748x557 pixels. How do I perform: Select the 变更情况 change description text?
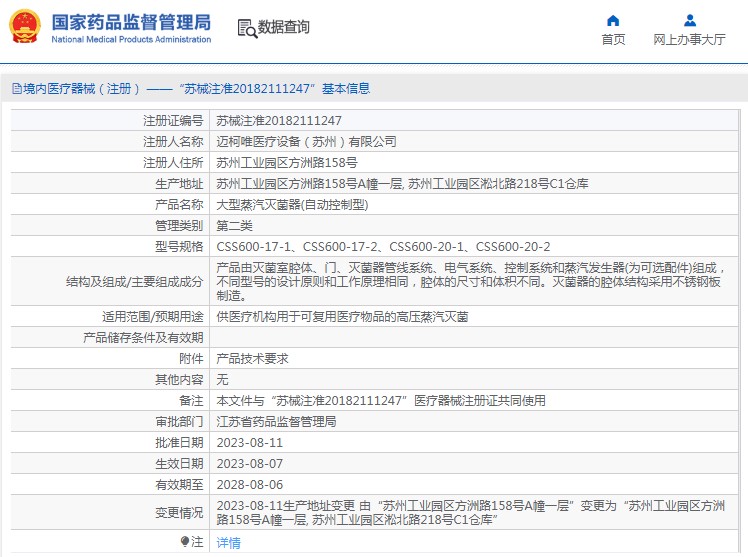pos(471,513)
